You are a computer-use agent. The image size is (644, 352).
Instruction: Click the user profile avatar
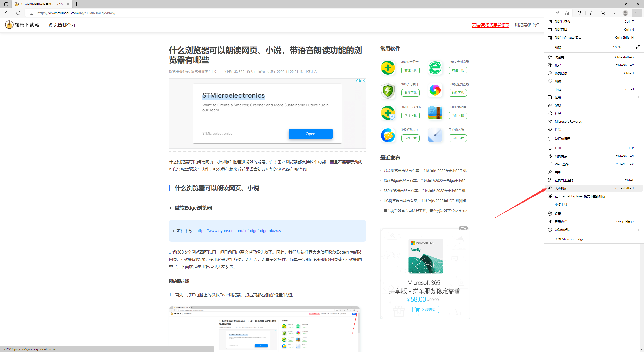tap(625, 13)
